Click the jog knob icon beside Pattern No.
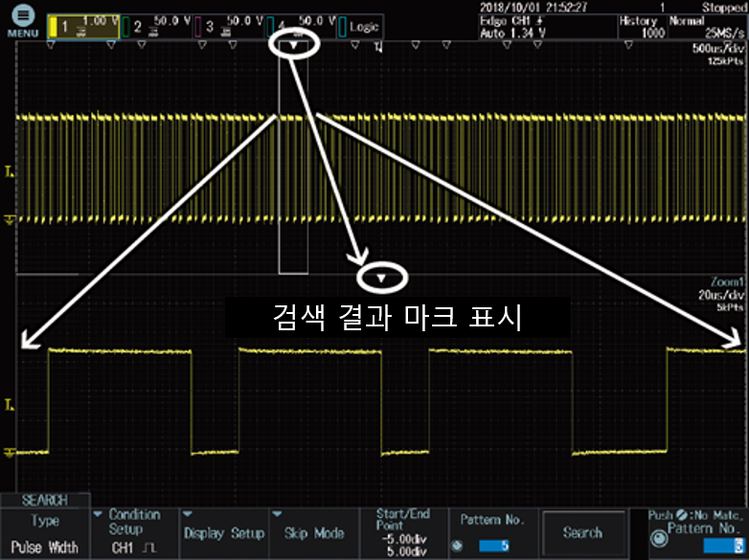Viewport: 749px width, 560px height. (x=457, y=546)
